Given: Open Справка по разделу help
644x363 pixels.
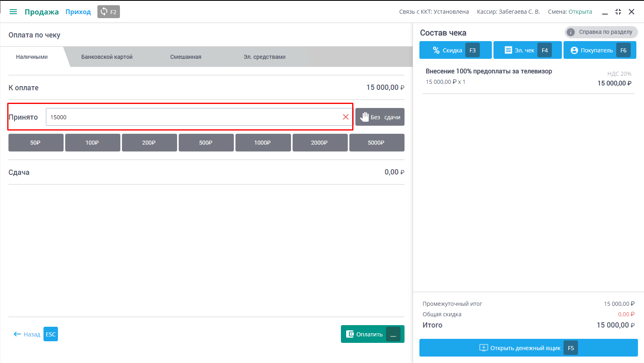Looking at the screenshot, I should [x=601, y=32].
